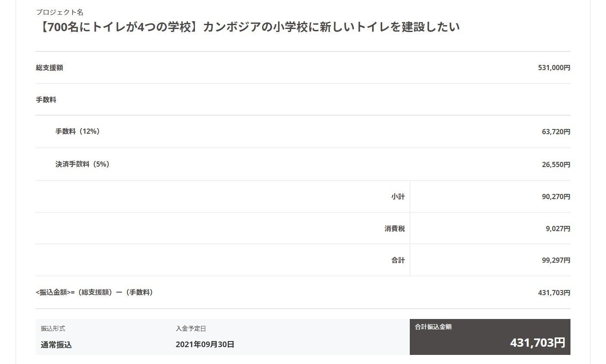Select the 総支援額 row label
This screenshot has width=606, height=364.
(x=49, y=68)
